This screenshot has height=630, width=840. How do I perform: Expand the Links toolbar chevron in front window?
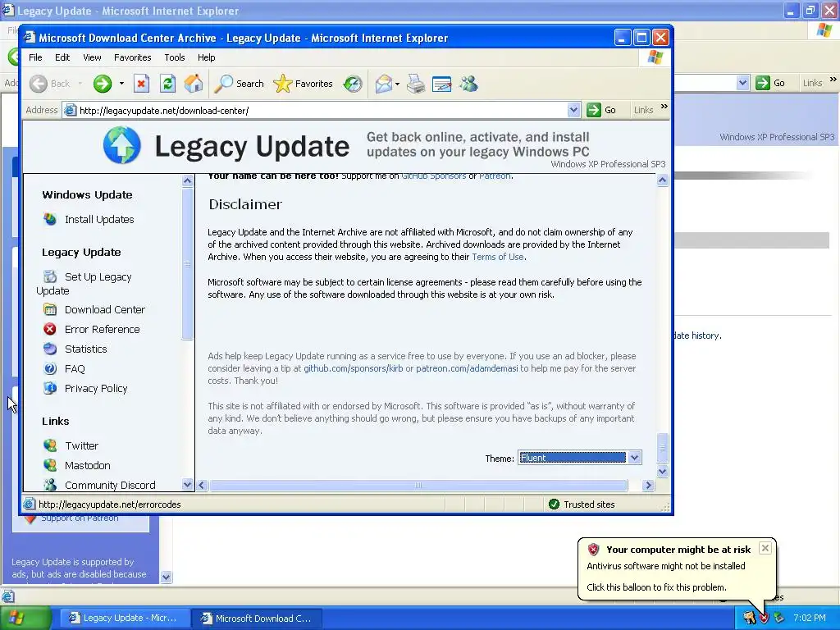point(664,107)
